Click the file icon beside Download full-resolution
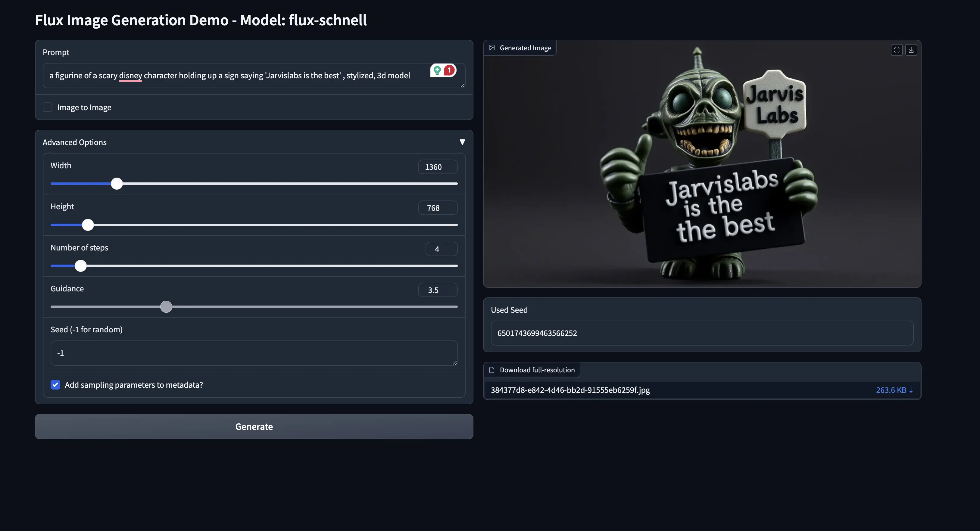980x531 pixels. click(x=492, y=370)
